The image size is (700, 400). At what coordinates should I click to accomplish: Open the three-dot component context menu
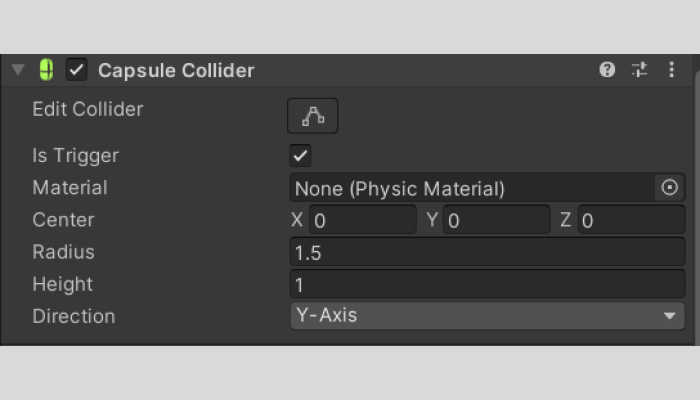671,70
